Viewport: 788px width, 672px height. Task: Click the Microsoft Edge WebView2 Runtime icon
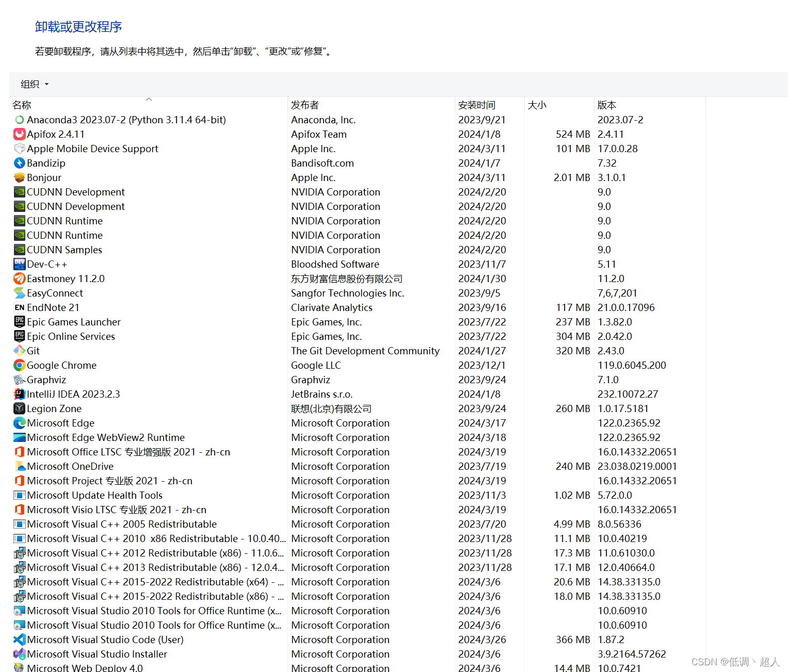click(20, 437)
